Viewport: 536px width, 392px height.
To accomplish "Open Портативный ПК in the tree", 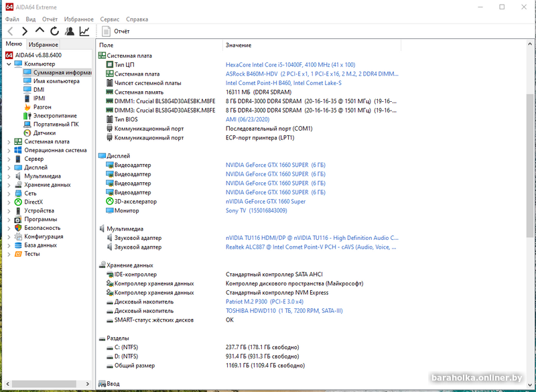I will coord(56,124).
